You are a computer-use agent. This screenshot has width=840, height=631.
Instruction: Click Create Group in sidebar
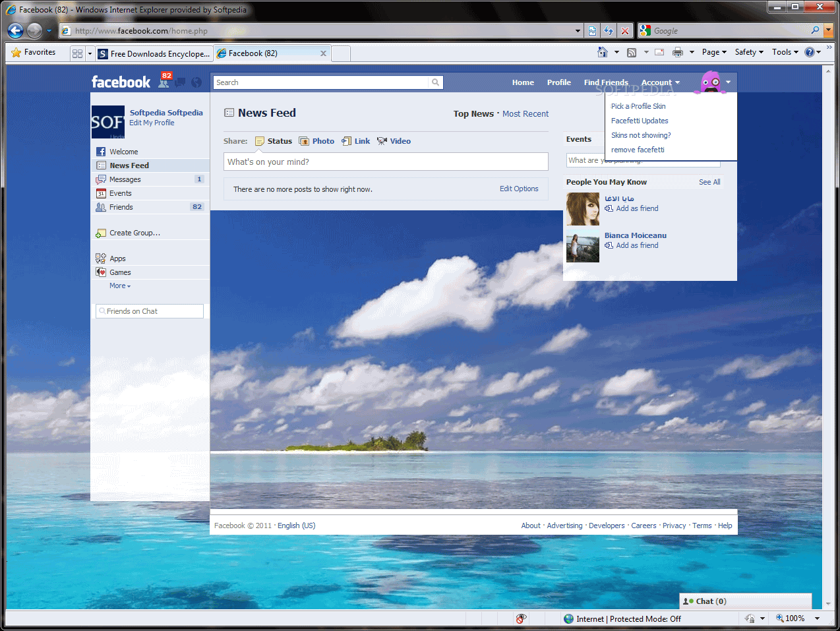pyautogui.click(x=135, y=233)
